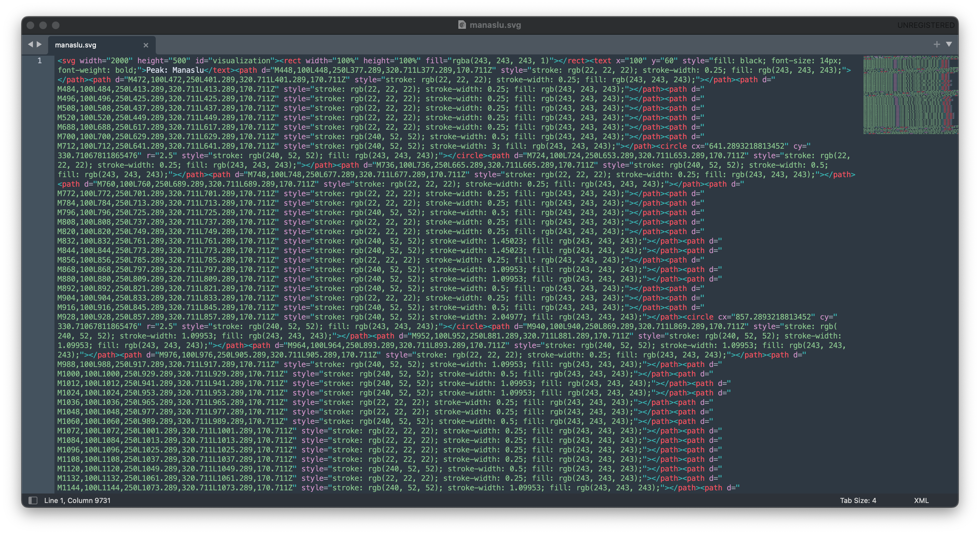Add a new tab with plus icon
980x534 pixels.
click(937, 45)
